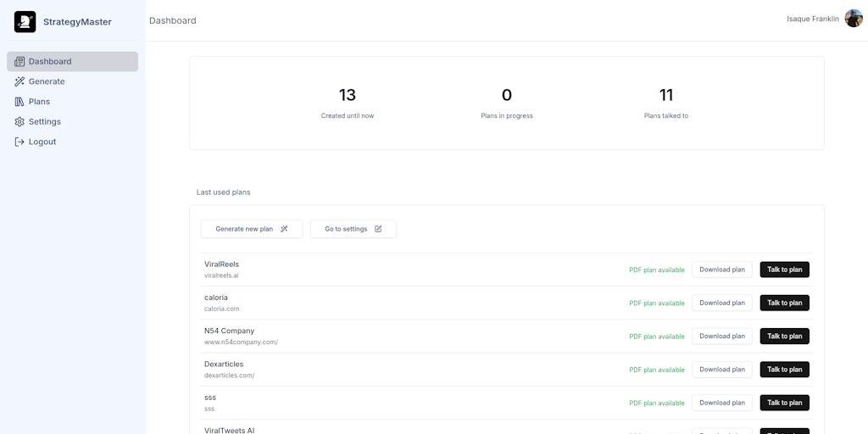This screenshot has width=868, height=434.
Task: Click the www.n54company.com/ URL text
Action: [241, 342]
